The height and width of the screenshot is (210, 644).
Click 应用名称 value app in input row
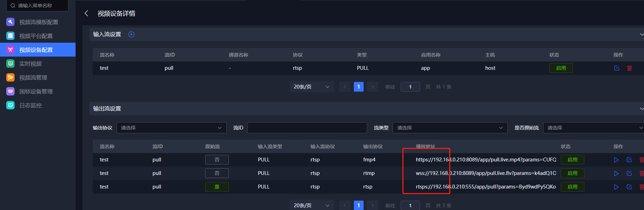pyautogui.click(x=425, y=68)
